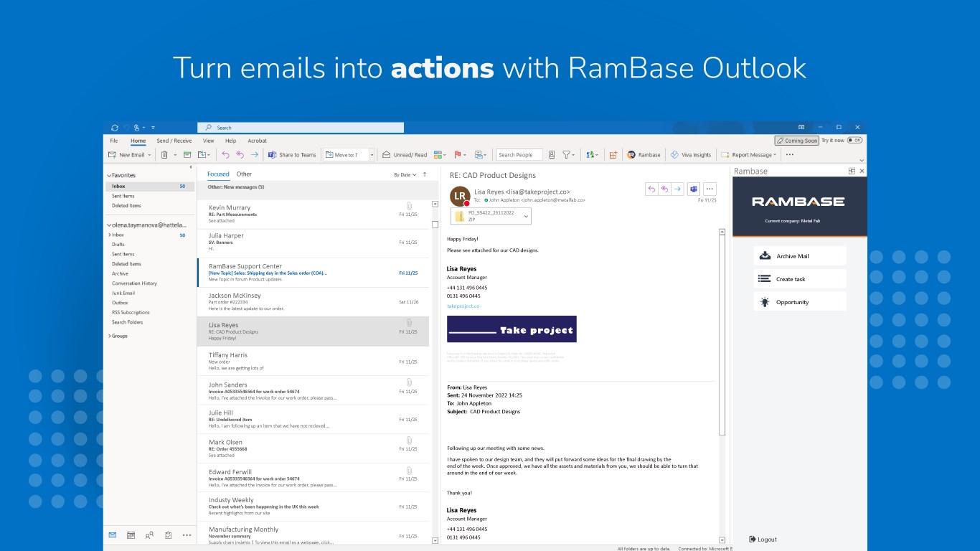Expand the Groups folder
This screenshot has height=551, width=980.
[x=109, y=336]
